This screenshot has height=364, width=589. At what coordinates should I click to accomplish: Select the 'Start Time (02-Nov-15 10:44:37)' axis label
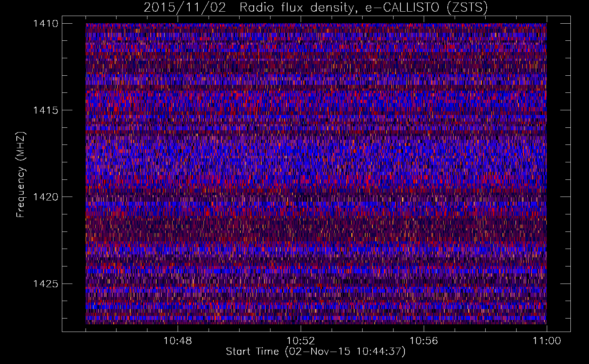[316, 352]
